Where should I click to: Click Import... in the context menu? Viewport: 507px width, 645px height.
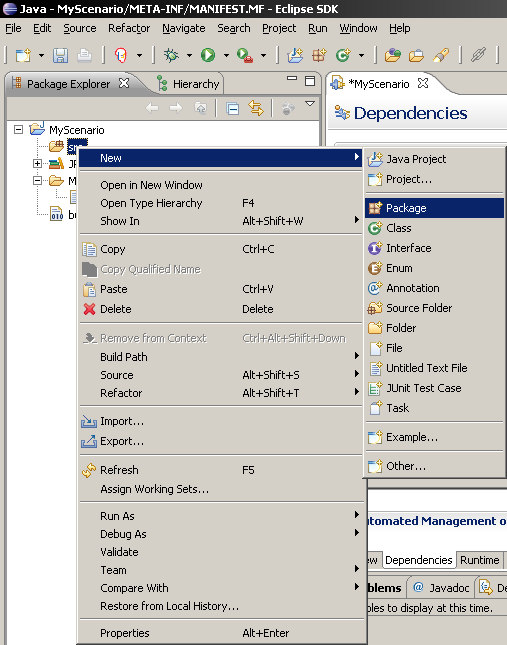[x=221, y=421]
